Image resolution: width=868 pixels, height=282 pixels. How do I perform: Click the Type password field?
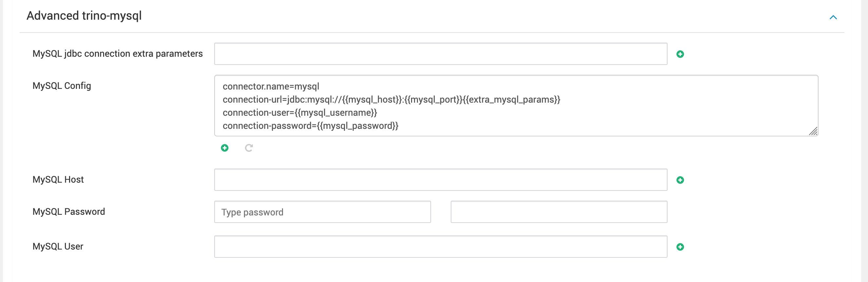322,211
